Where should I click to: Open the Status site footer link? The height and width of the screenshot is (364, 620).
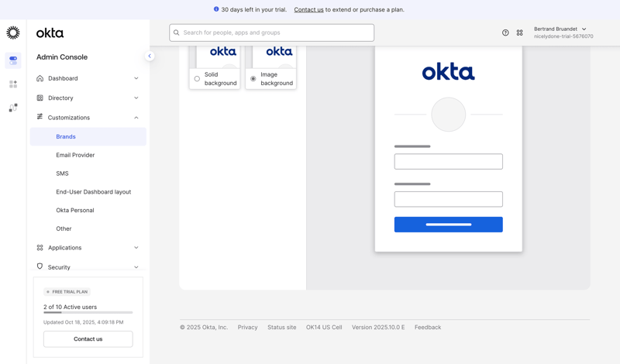[x=282, y=328]
